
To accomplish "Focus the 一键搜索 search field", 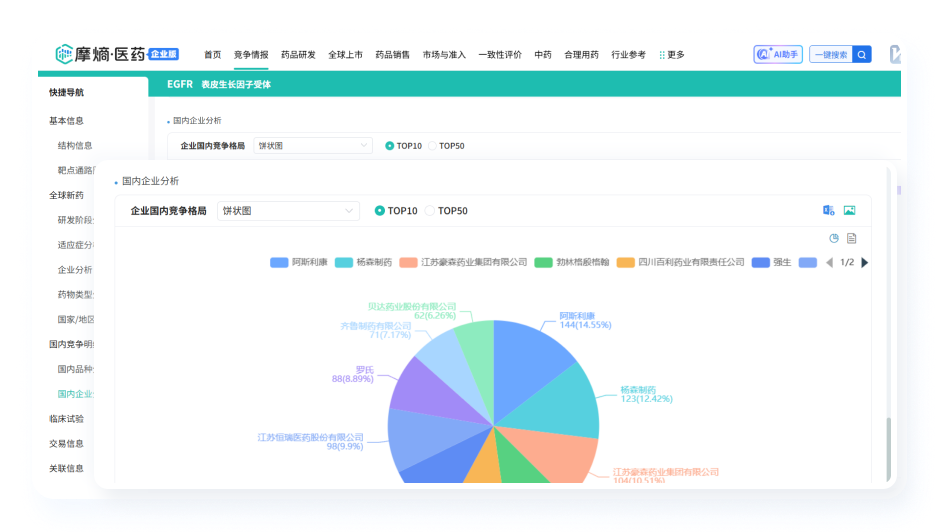I will (x=831, y=55).
